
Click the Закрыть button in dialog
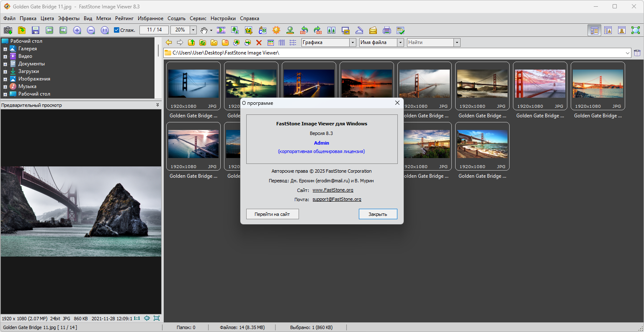coord(378,214)
